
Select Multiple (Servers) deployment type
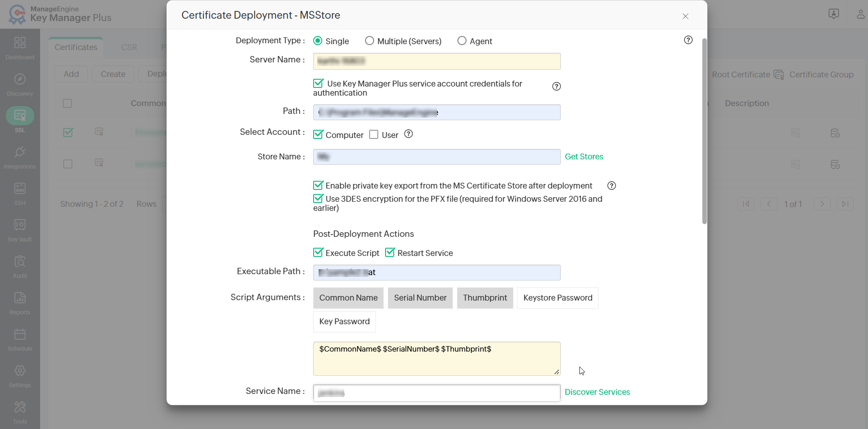pyautogui.click(x=370, y=41)
